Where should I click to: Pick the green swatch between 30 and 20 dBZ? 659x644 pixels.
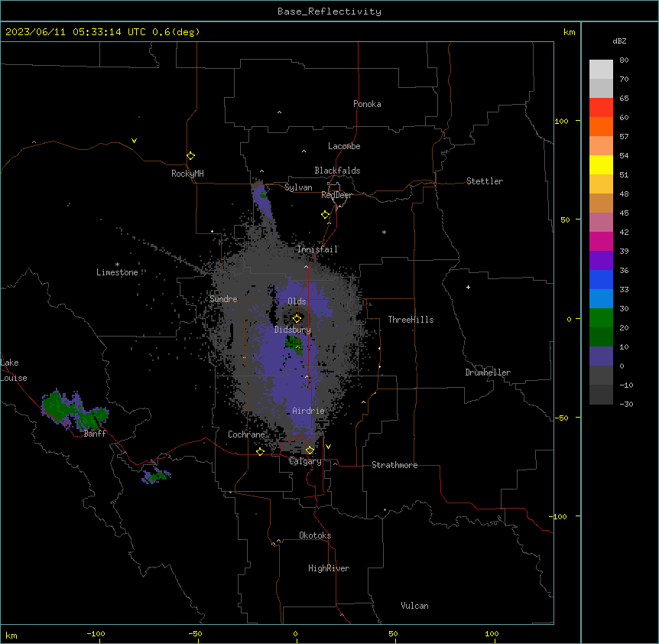(x=601, y=318)
